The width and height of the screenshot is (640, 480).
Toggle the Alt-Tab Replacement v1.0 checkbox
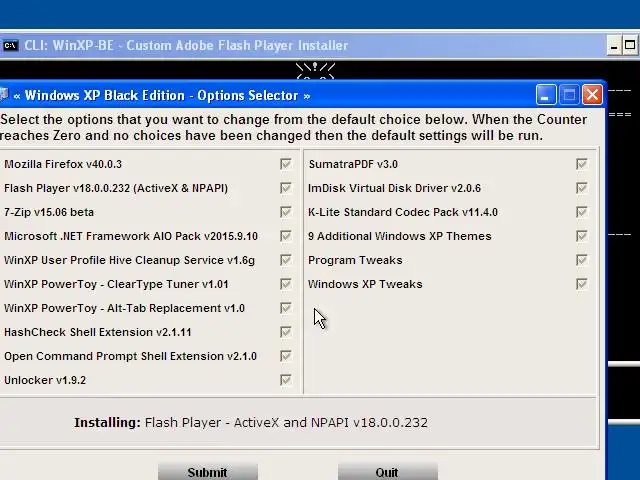286,308
